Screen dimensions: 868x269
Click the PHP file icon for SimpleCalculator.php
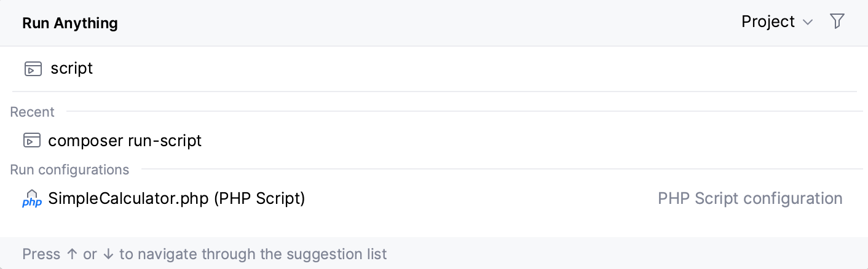[32, 199]
